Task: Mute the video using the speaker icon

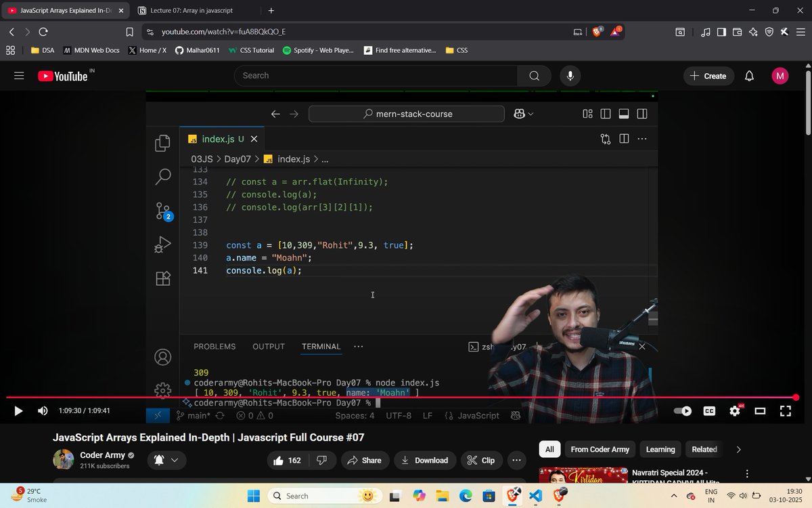Action: tap(43, 410)
